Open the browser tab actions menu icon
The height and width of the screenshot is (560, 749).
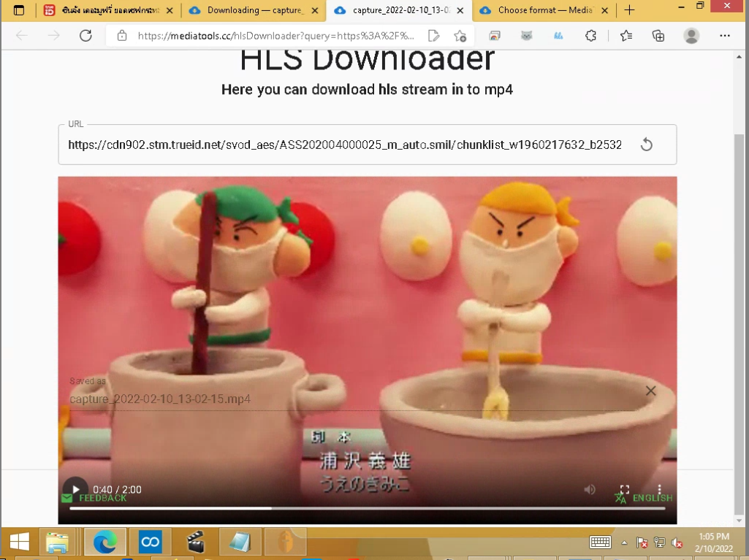[18, 10]
